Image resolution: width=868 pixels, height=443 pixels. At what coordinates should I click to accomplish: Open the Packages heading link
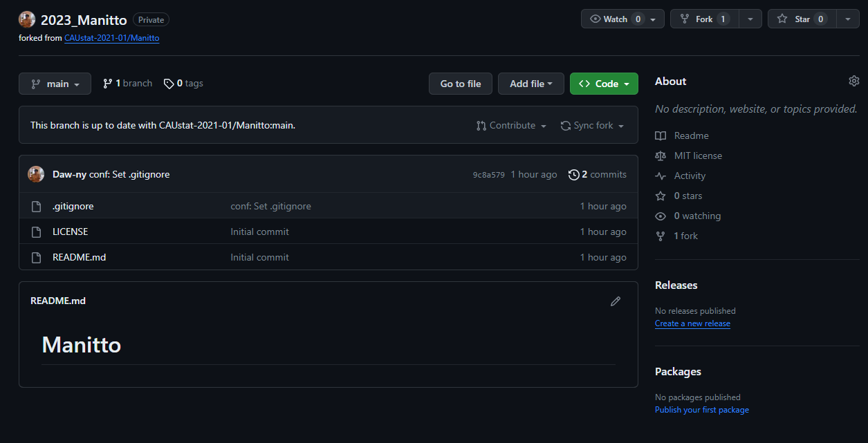tap(678, 371)
